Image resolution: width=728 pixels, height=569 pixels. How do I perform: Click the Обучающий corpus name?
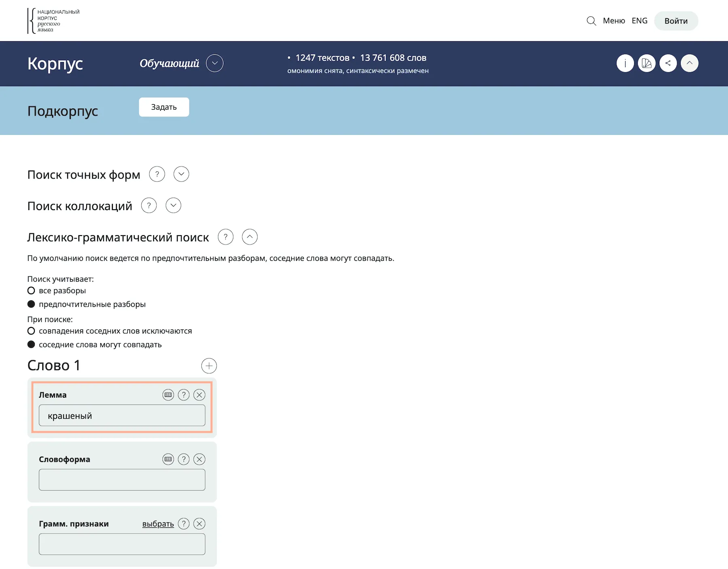pyautogui.click(x=169, y=63)
